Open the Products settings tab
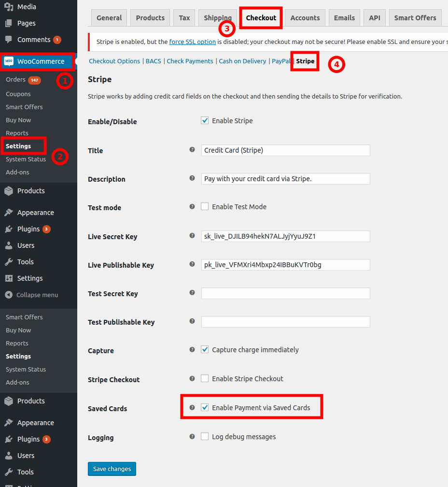This screenshot has width=448, height=487. pyautogui.click(x=150, y=18)
